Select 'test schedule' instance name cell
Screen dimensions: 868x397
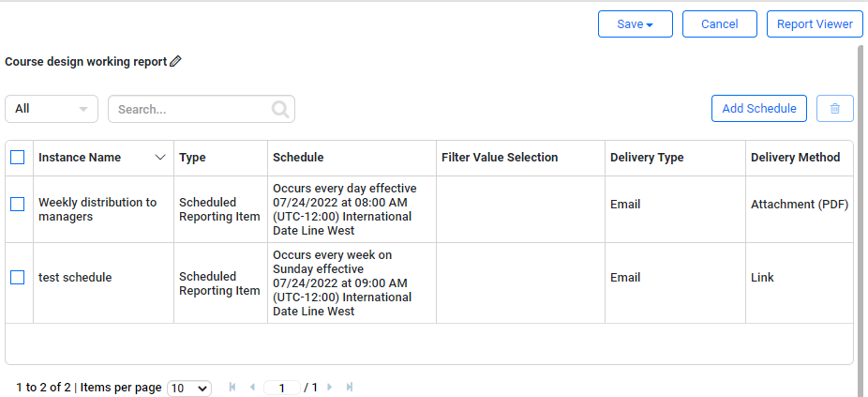tap(103, 283)
